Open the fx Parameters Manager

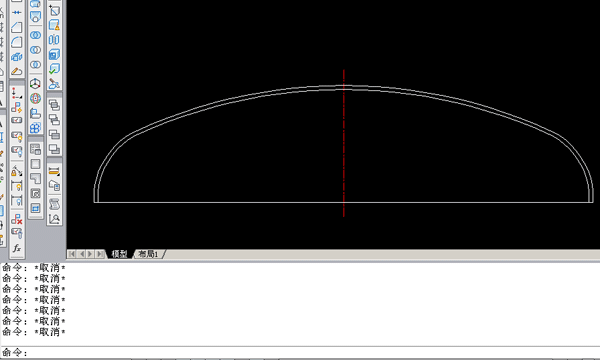[16, 248]
